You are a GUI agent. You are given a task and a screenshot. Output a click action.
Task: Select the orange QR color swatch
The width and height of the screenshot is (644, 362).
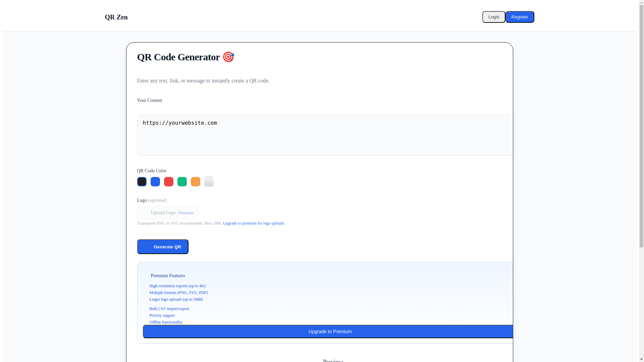[x=195, y=182]
